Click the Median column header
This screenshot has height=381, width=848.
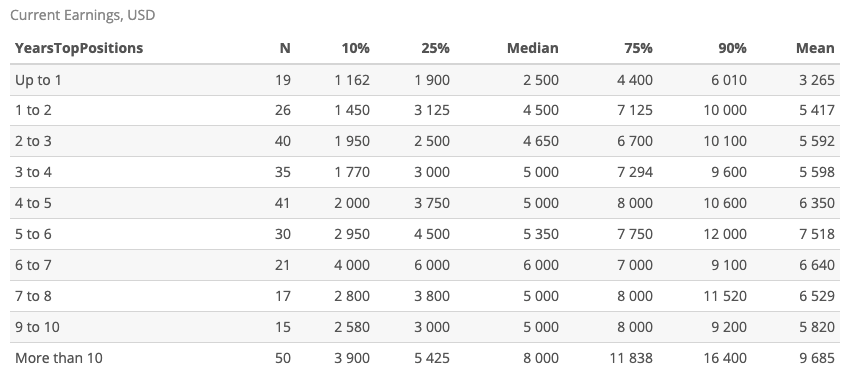tap(533, 48)
